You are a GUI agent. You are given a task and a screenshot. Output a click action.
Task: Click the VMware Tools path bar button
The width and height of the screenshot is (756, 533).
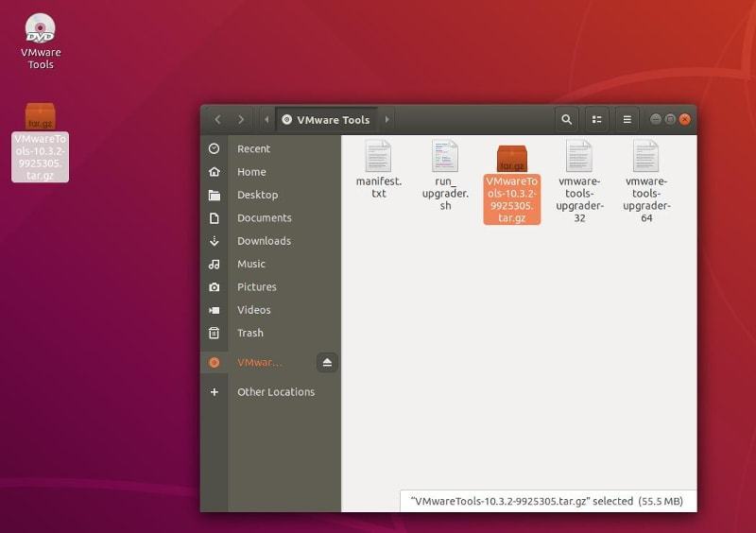pos(326,120)
